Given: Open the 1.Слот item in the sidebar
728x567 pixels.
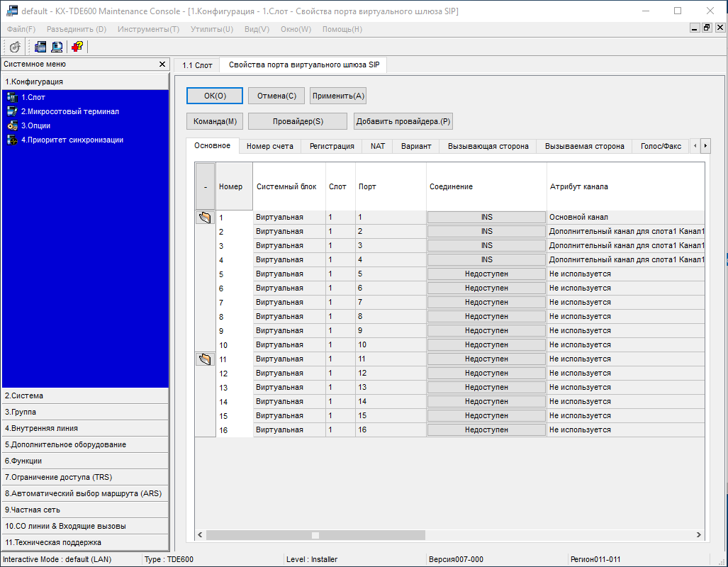Looking at the screenshot, I should [x=33, y=97].
